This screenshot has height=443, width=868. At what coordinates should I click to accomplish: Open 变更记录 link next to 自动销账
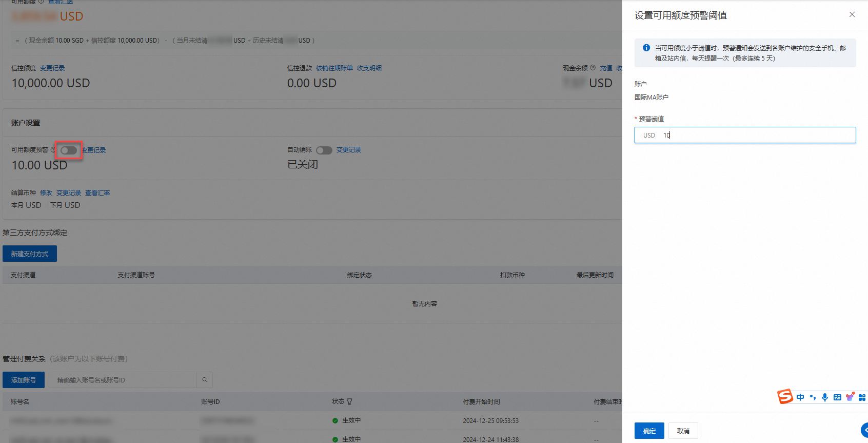point(349,150)
